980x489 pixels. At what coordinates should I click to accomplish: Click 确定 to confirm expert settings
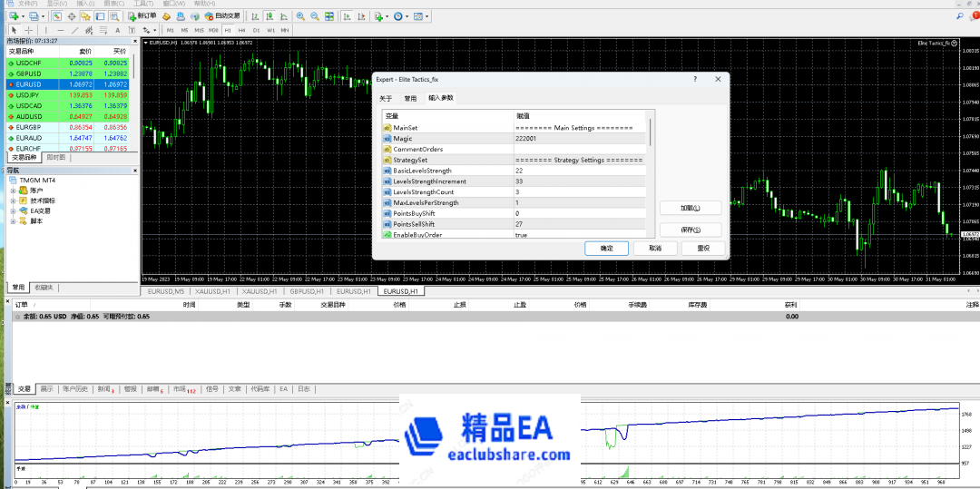coord(606,248)
